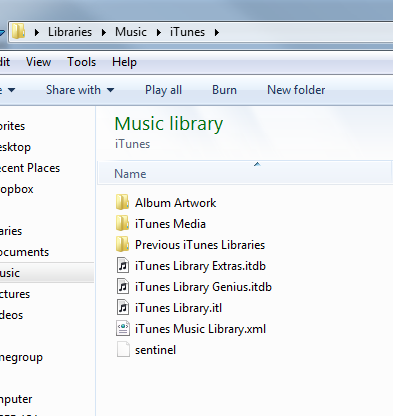This screenshot has width=393, height=416.
Task: Click the folder icon in the address bar
Action: point(19,32)
